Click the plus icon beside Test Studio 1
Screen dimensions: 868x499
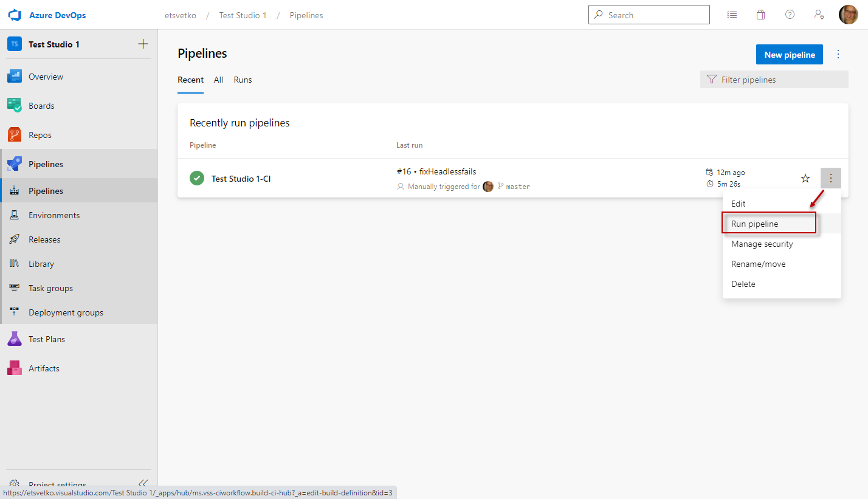point(143,44)
